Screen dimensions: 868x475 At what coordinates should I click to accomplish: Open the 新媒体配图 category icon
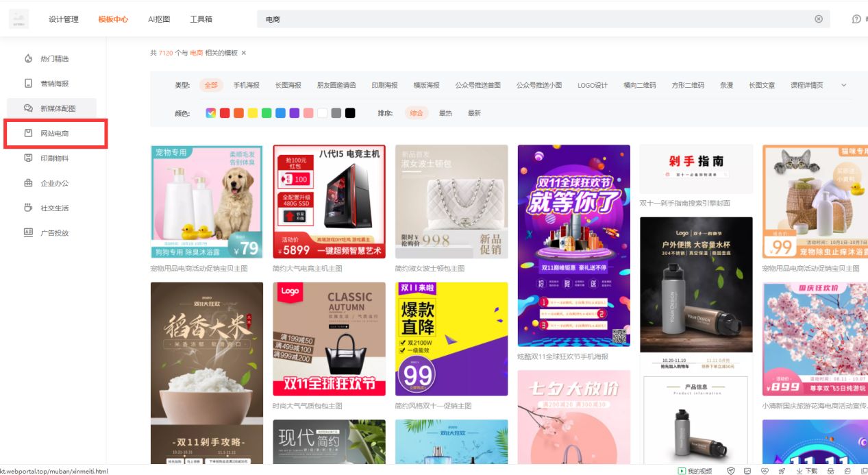click(27, 108)
